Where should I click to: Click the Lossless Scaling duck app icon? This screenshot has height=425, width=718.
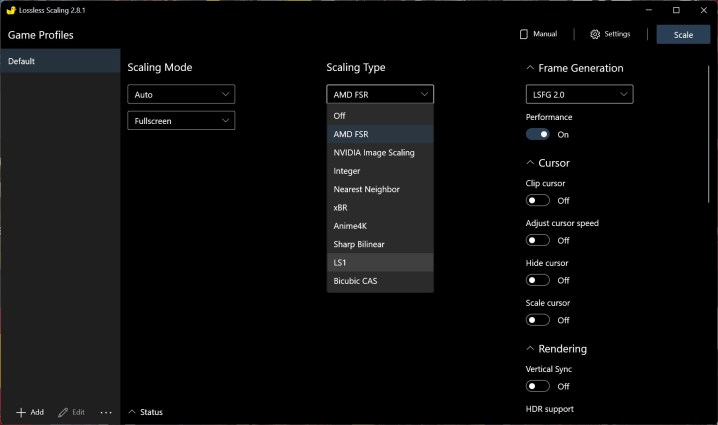pyautogui.click(x=10, y=9)
